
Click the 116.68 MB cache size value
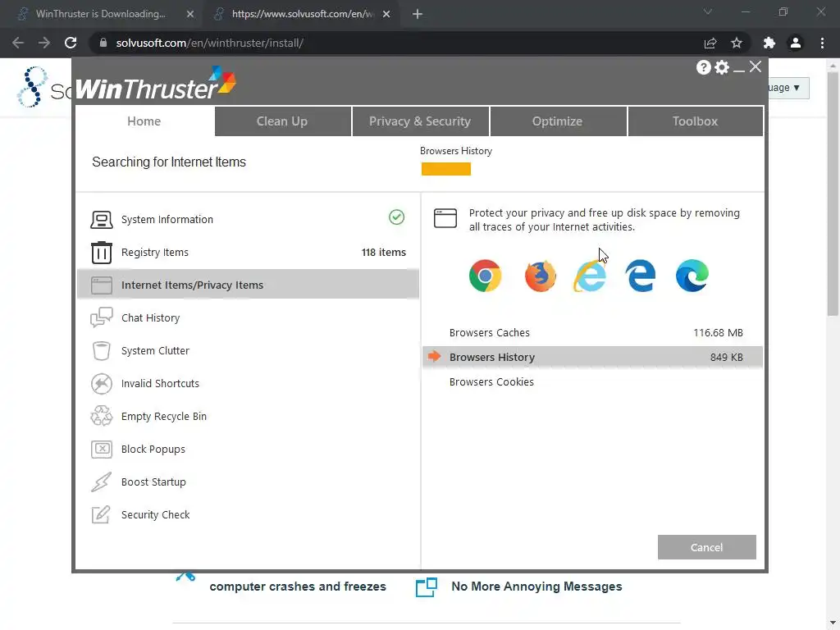[718, 333]
